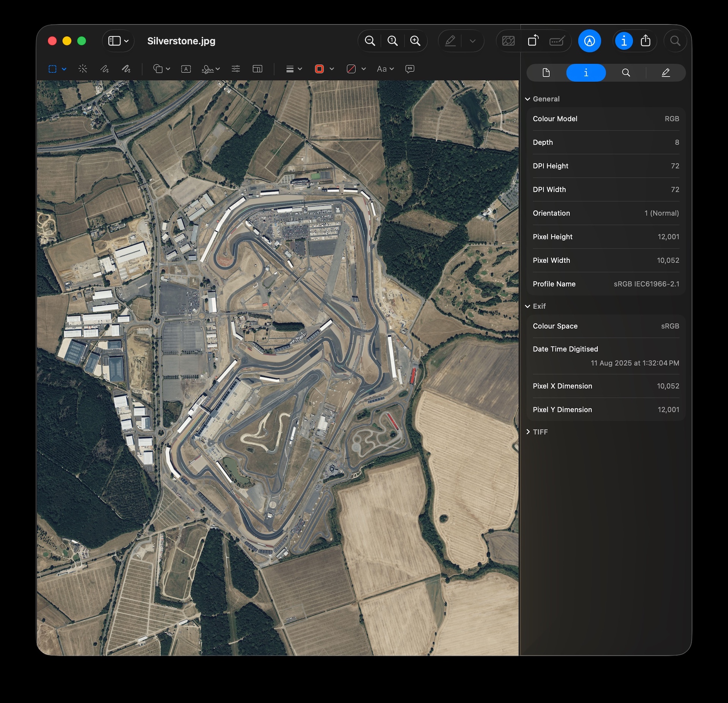Click the Share icon in toolbar
The image size is (728, 703).
click(645, 41)
